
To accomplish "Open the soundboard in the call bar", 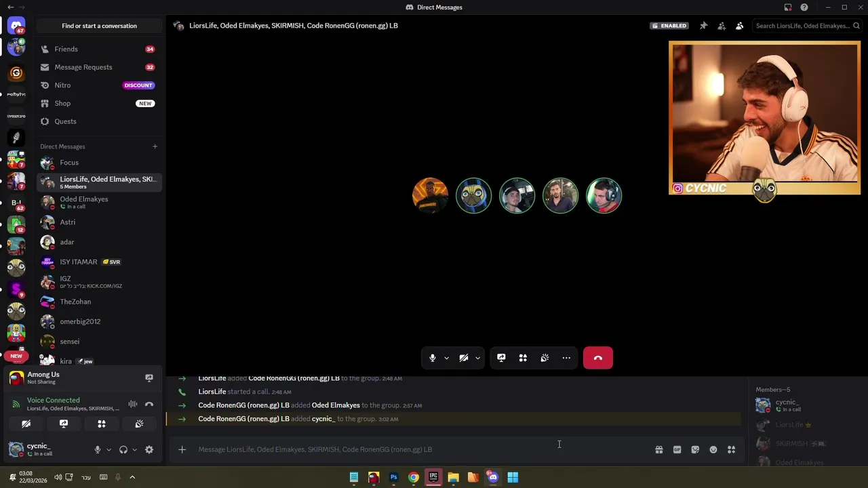I will click(545, 358).
